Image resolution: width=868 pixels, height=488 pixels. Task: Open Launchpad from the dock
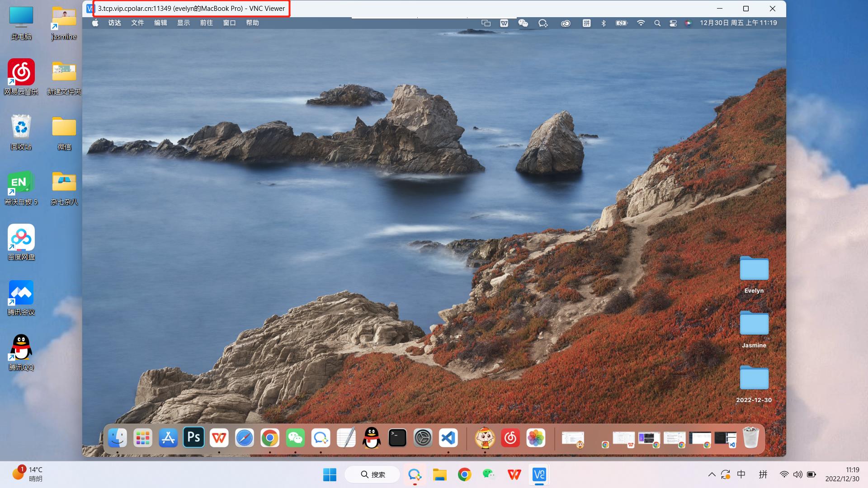pos(143,437)
